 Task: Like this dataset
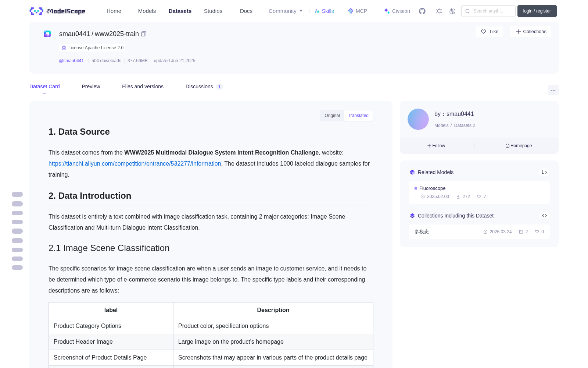tap(489, 32)
